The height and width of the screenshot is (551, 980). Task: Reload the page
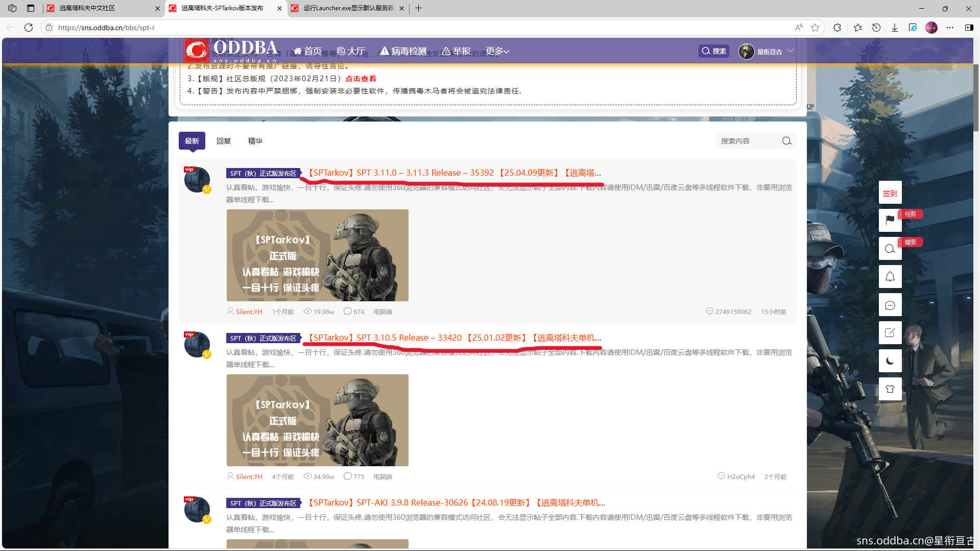[29, 28]
